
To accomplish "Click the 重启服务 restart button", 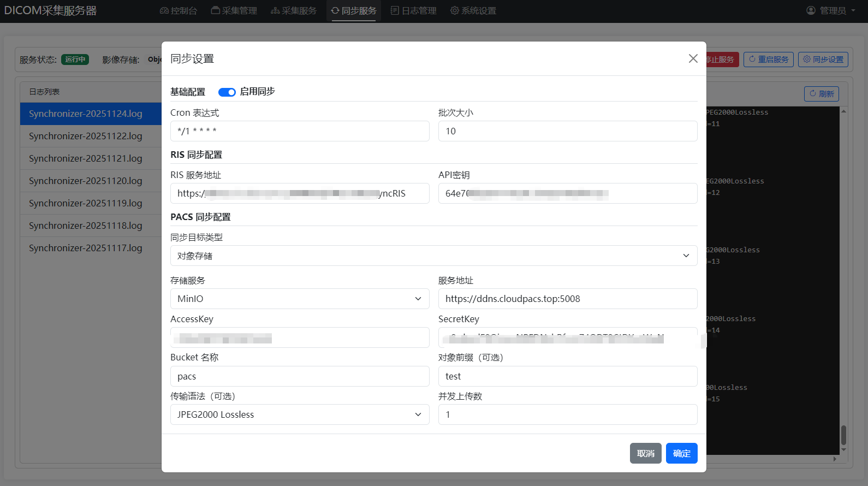I will 768,60.
